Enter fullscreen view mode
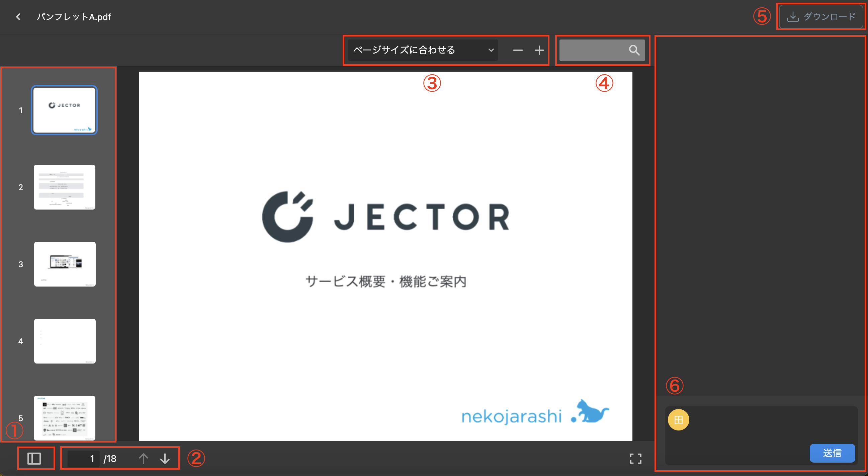 [635, 459]
